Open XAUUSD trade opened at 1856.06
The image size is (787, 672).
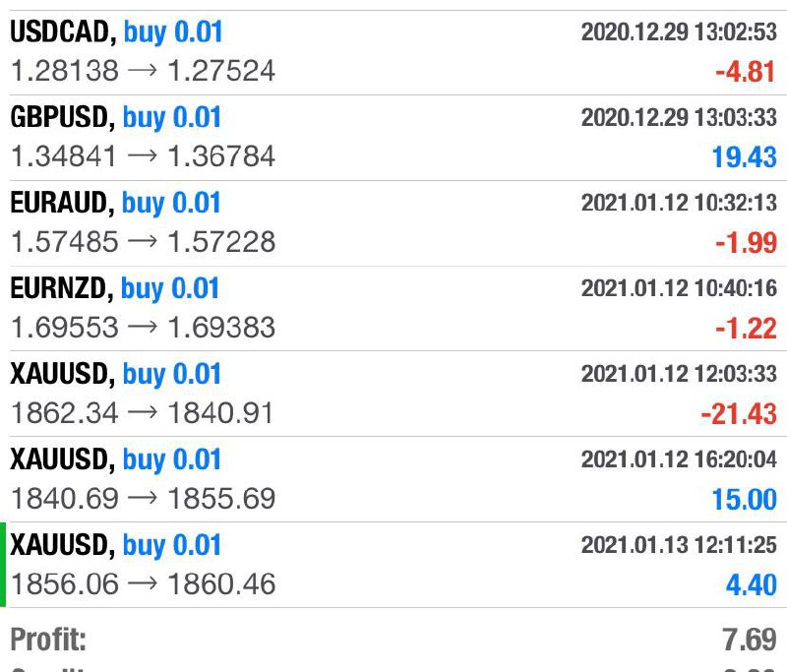(x=393, y=565)
